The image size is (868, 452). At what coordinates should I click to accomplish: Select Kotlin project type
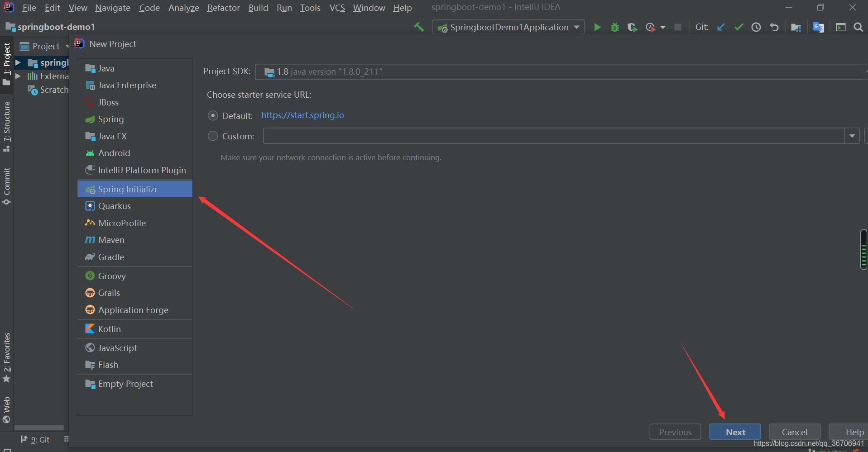(135, 329)
